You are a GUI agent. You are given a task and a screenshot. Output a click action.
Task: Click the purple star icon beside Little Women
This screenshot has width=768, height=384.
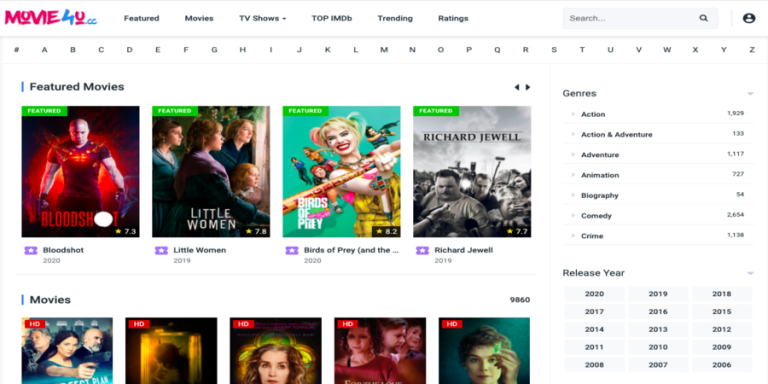[161, 250]
